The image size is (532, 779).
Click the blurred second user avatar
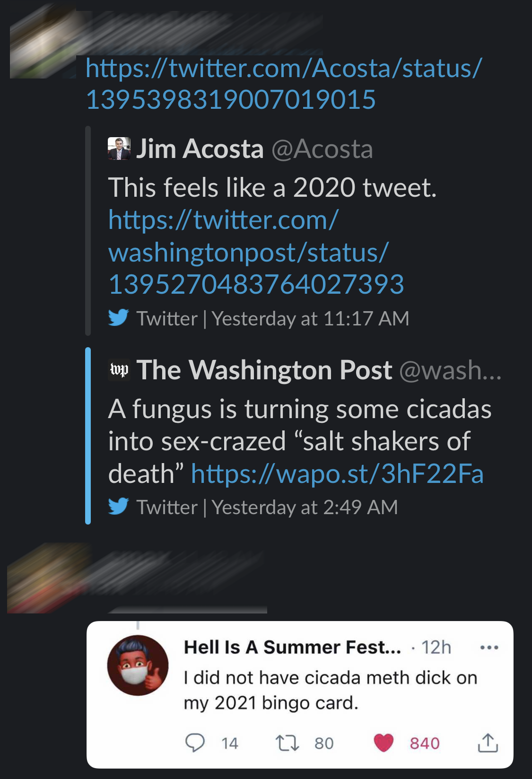(x=45, y=578)
